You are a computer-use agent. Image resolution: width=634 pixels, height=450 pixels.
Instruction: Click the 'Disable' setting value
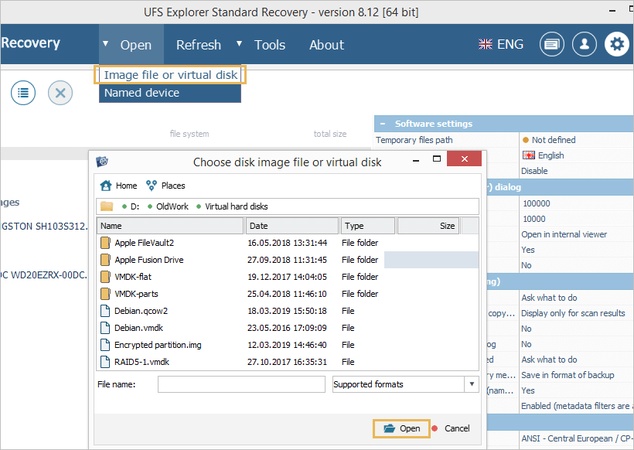(x=534, y=171)
